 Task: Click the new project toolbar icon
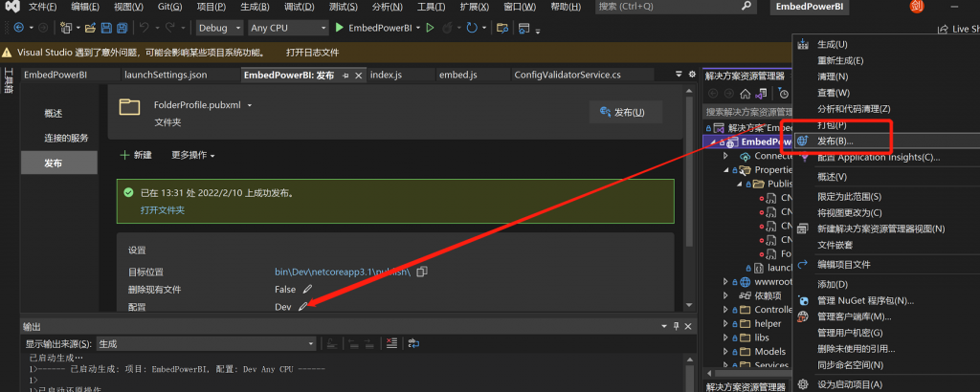[67, 28]
